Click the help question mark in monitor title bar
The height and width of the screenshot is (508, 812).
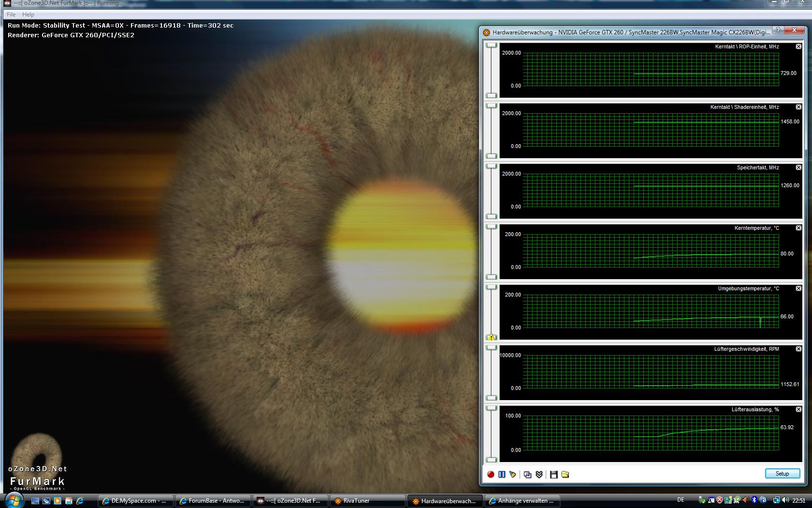pyautogui.click(x=778, y=30)
